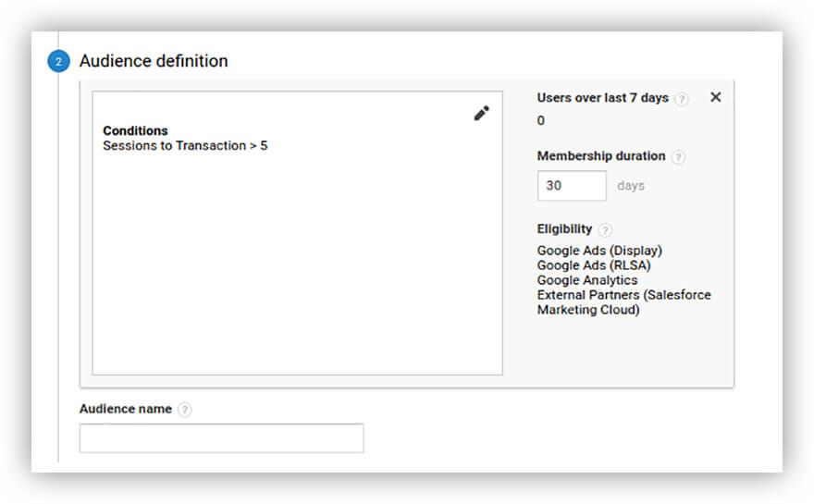Click the Audience name label

[126, 409]
